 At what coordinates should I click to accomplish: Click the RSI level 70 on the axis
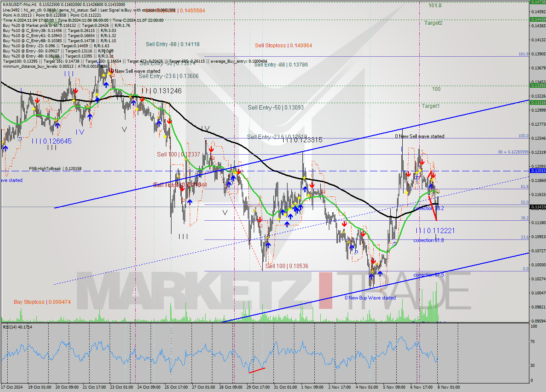pos(533,342)
